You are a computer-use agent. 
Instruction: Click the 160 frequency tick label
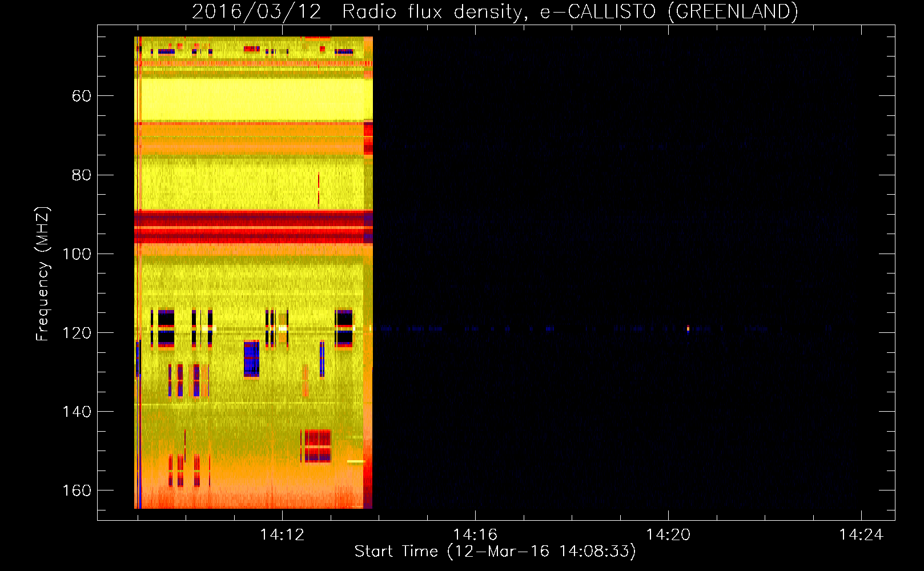click(77, 490)
